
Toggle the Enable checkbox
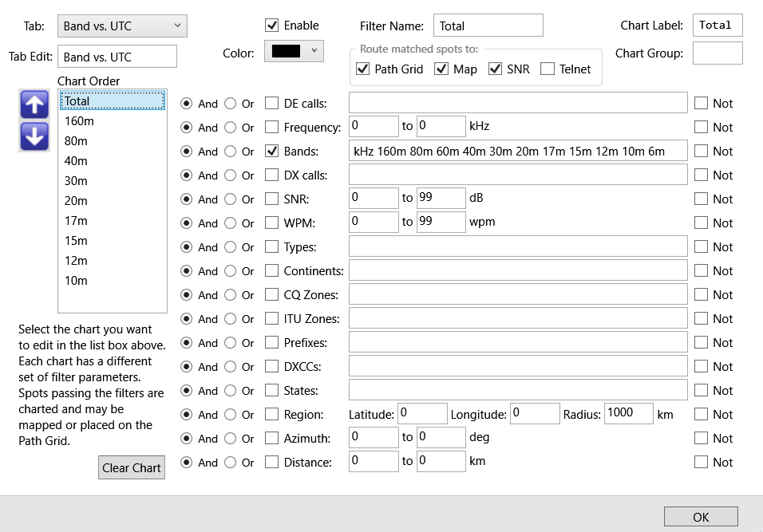click(271, 26)
